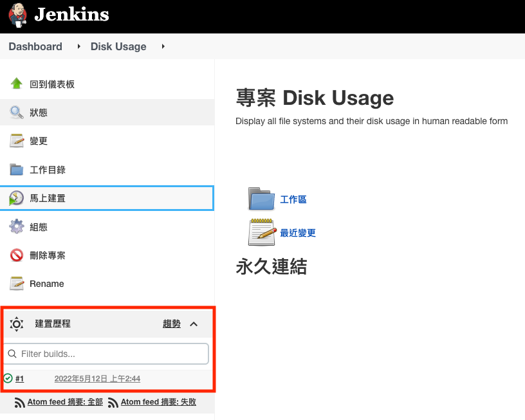The height and width of the screenshot is (420, 525).
Task: Open Disk Usage breadcrumb link
Action: pos(118,46)
